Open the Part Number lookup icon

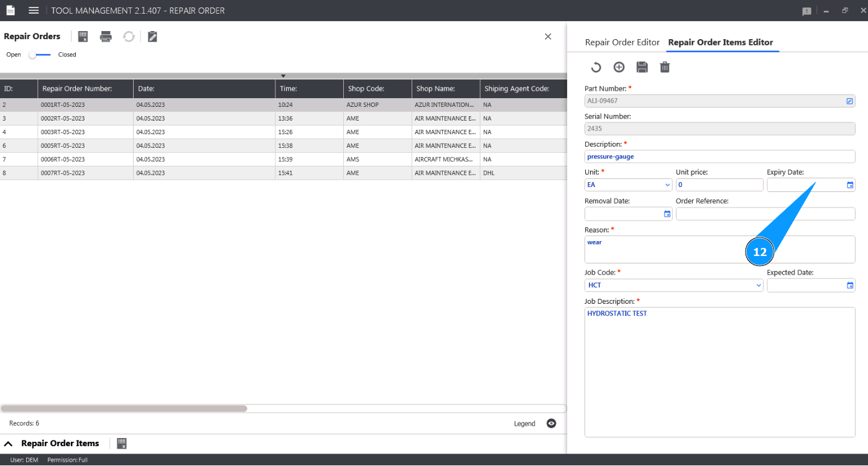[x=849, y=101]
